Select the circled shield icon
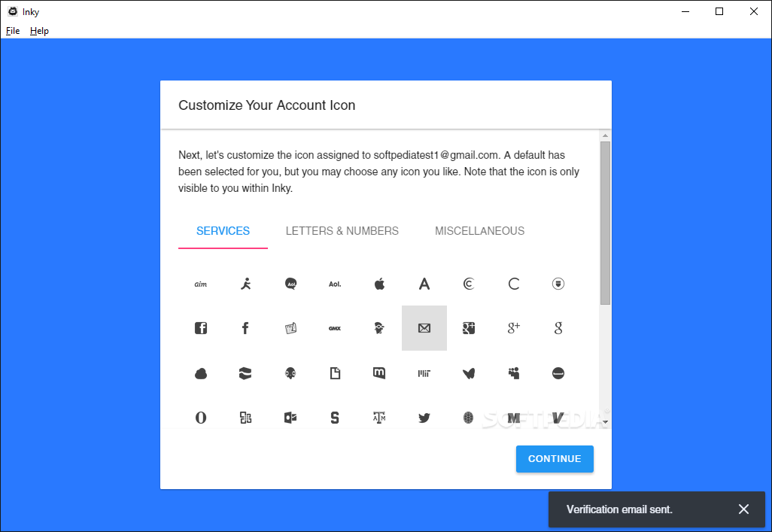This screenshot has height=532, width=772. click(x=558, y=284)
